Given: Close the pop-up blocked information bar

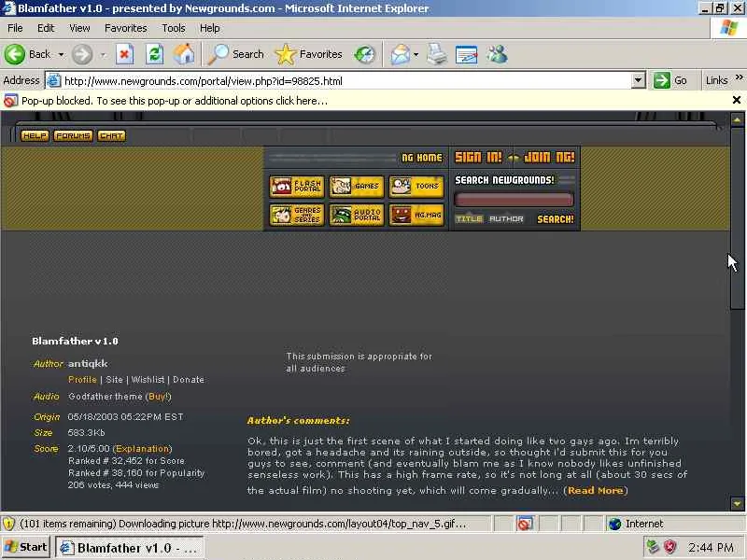Looking at the screenshot, I should [737, 100].
